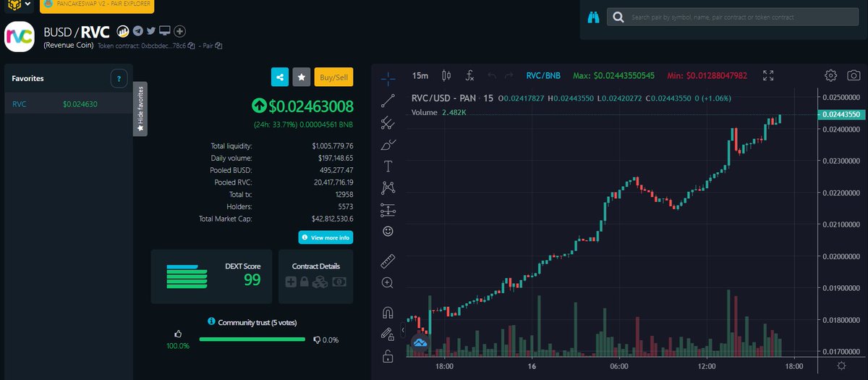This screenshot has height=380, width=868.
Task: Open the emoji icons tool
Action: tap(388, 232)
